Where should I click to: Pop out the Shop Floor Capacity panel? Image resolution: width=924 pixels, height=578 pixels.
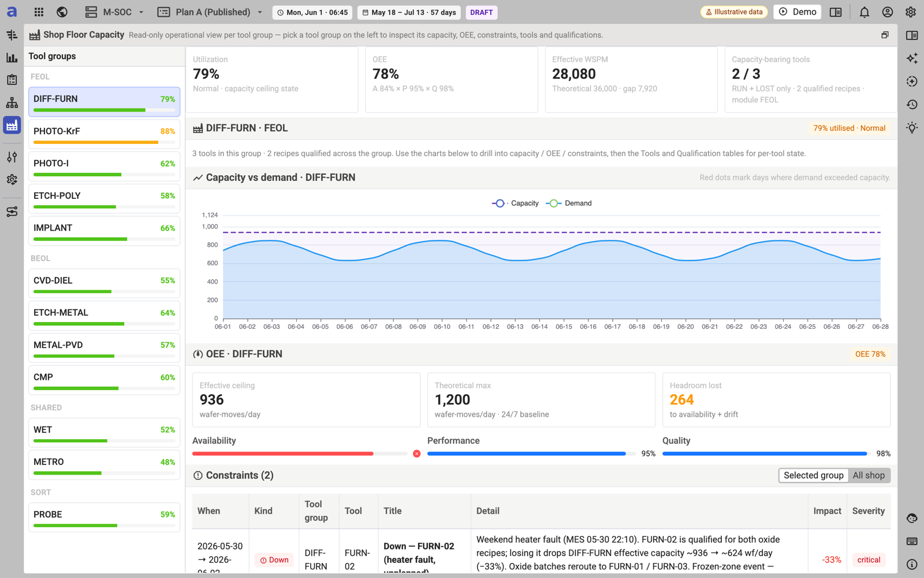coord(885,35)
